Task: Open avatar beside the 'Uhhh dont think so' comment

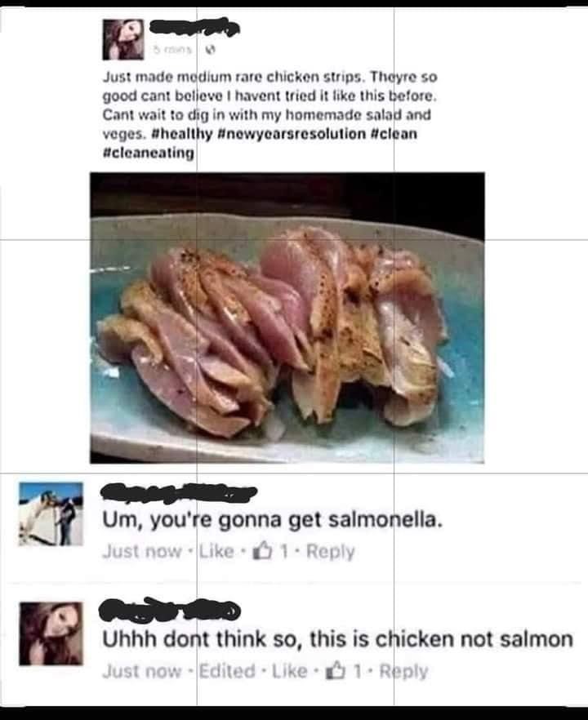Action: [51, 633]
